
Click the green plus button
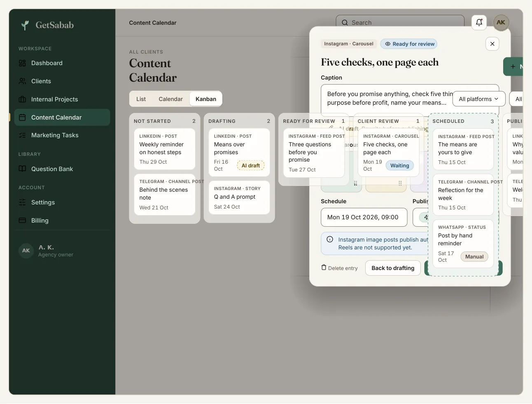pos(513,66)
